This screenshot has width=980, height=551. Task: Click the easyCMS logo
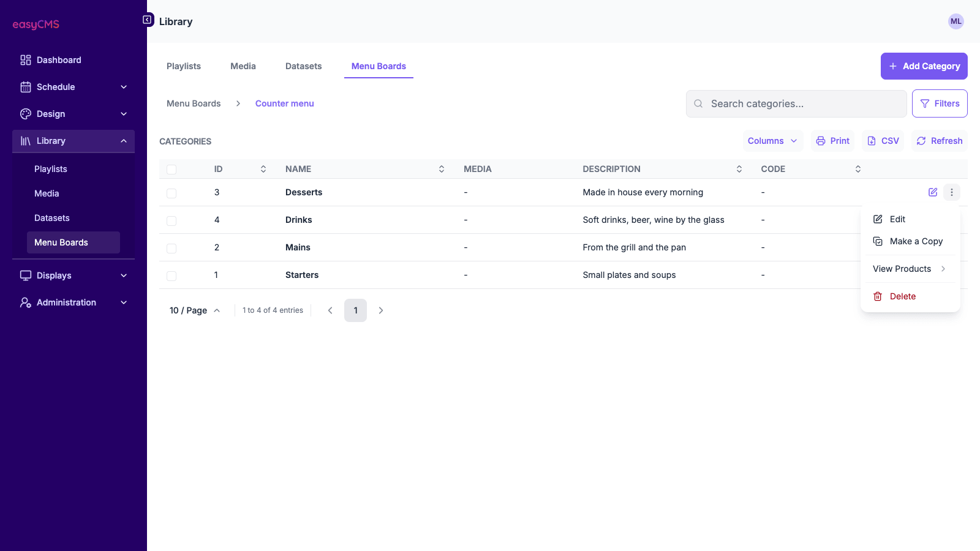click(36, 24)
